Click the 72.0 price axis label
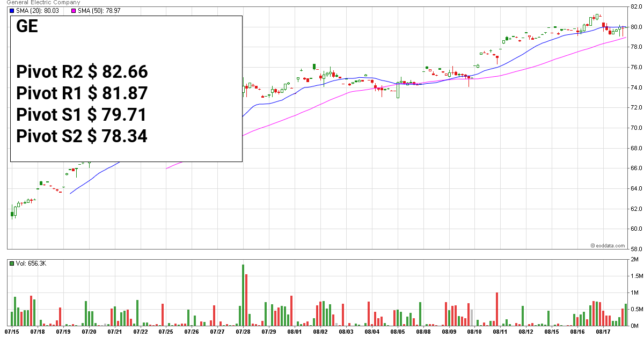The width and height of the screenshot is (644, 337). (636, 108)
